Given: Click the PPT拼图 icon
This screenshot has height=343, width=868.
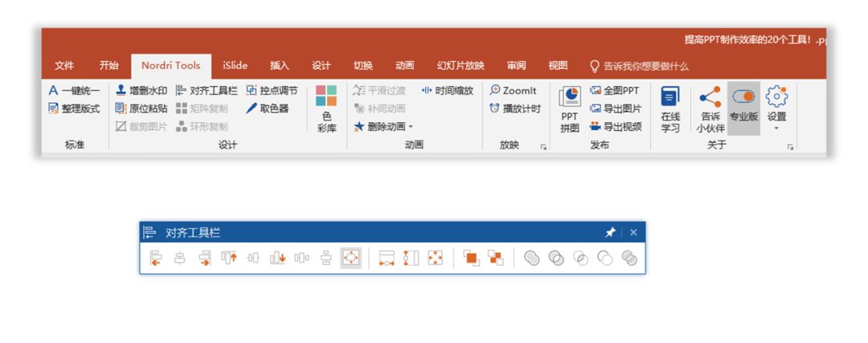Looking at the screenshot, I should (570, 108).
